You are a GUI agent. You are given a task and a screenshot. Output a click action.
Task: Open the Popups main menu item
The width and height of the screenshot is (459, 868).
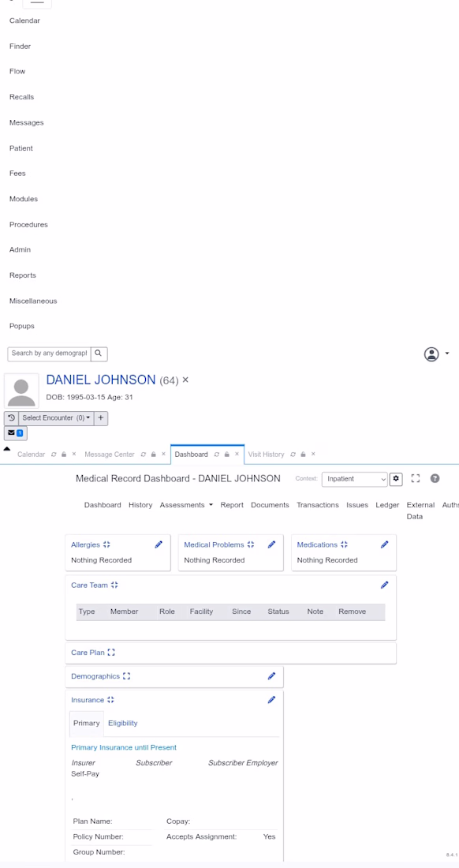[x=22, y=327]
